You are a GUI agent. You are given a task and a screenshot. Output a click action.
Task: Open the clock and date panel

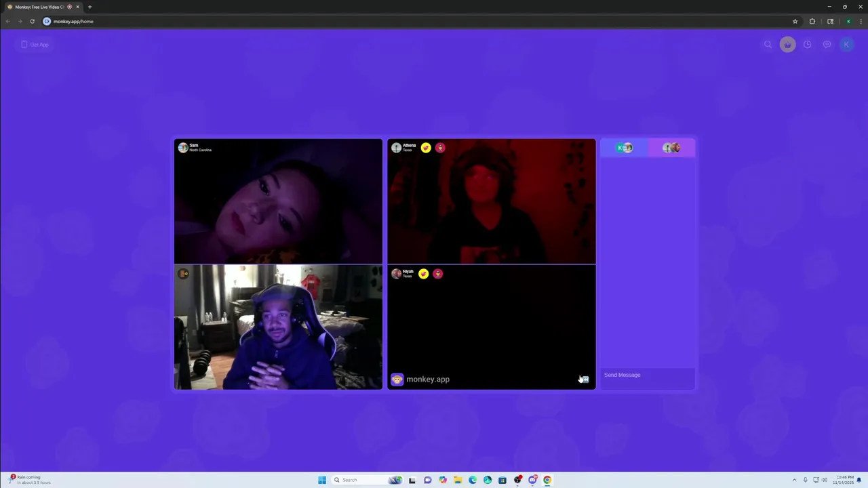click(x=844, y=480)
